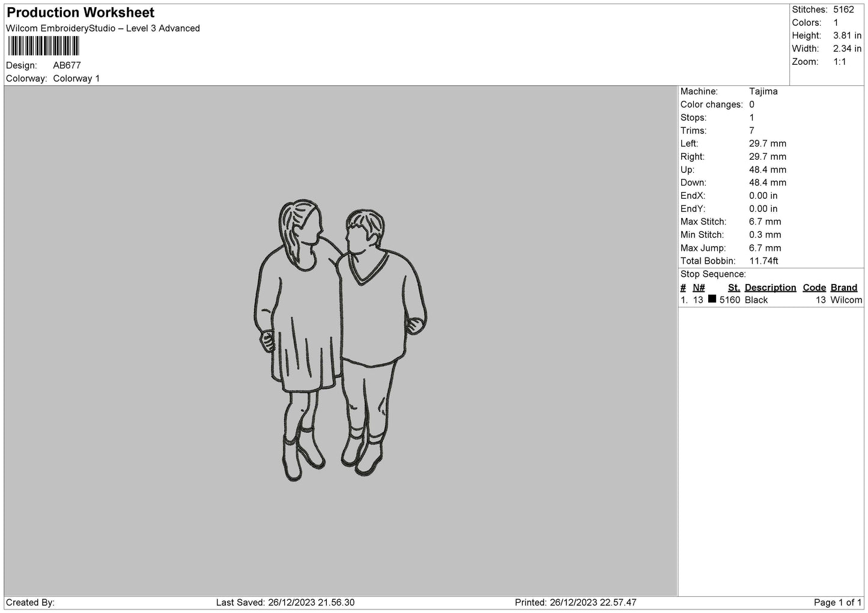Click the 'Last Saved: 26/12/2023 21.56.30' text
The width and height of the screenshot is (868, 613).
tap(285, 602)
